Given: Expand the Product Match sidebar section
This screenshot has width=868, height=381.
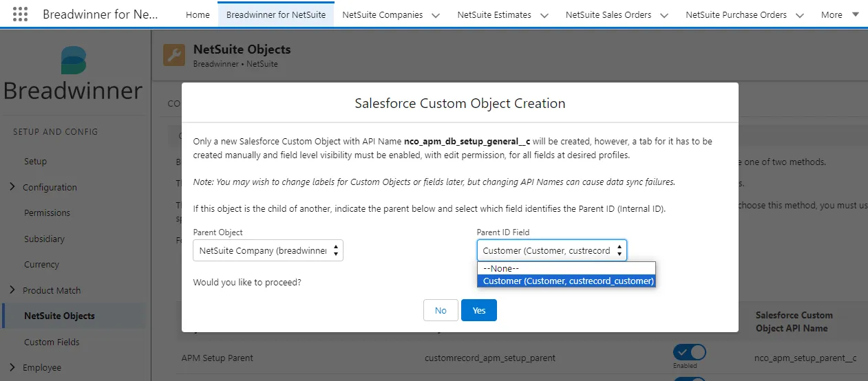Looking at the screenshot, I should (12, 290).
